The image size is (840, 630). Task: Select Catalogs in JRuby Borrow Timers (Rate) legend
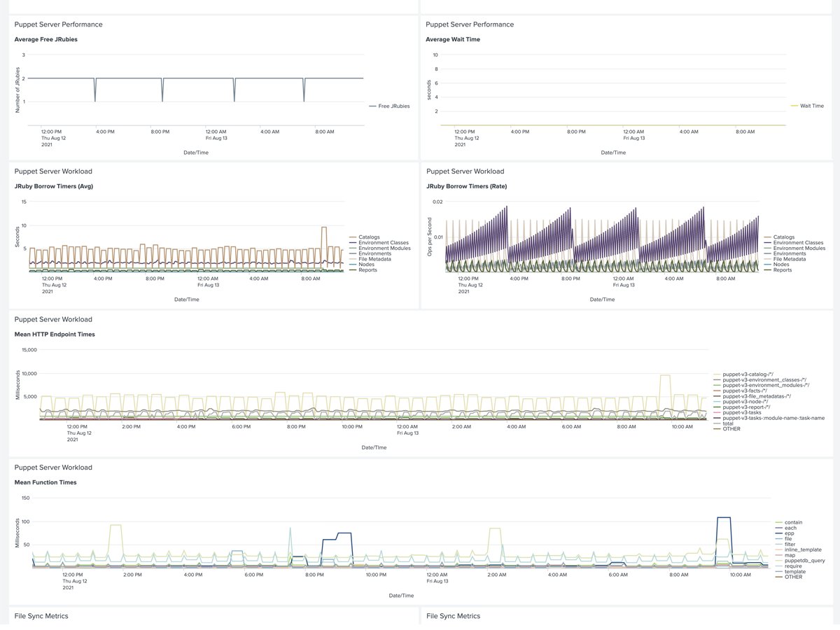[778, 237]
